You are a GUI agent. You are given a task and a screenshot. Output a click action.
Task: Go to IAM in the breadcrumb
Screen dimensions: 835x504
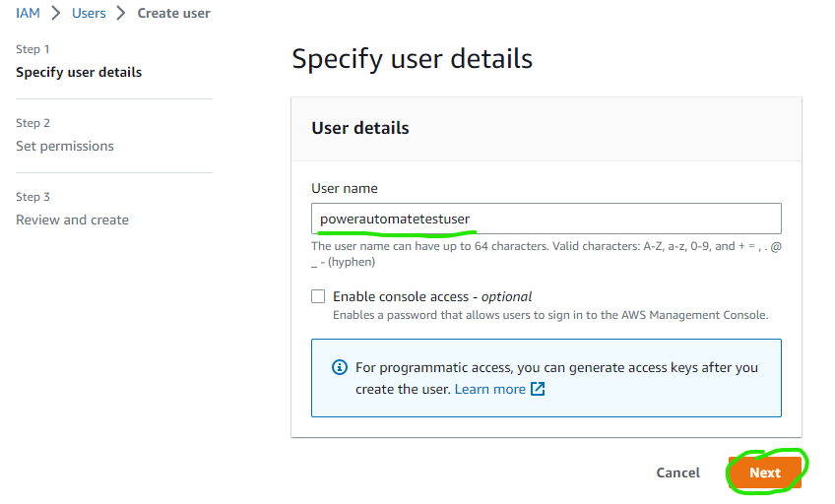28,14
